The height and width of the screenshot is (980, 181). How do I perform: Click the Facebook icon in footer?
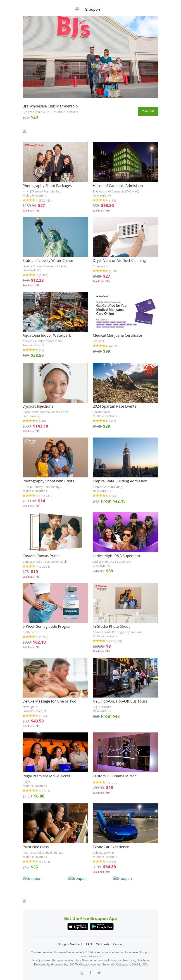click(90, 973)
